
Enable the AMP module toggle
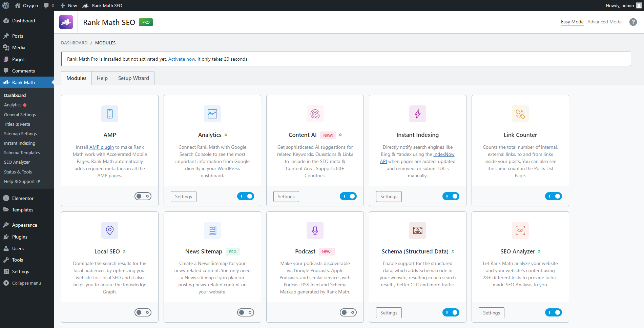pyautogui.click(x=143, y=196)
